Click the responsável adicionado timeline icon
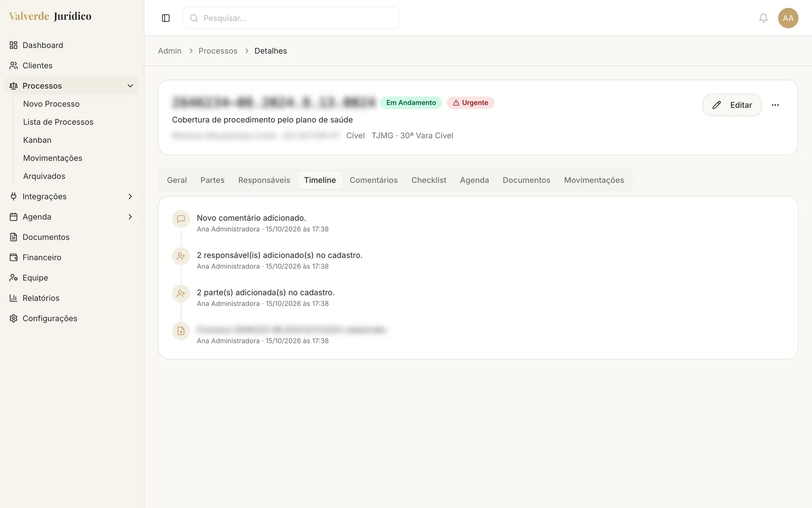Viewport: 812px width, 508px height. point(181,257)
